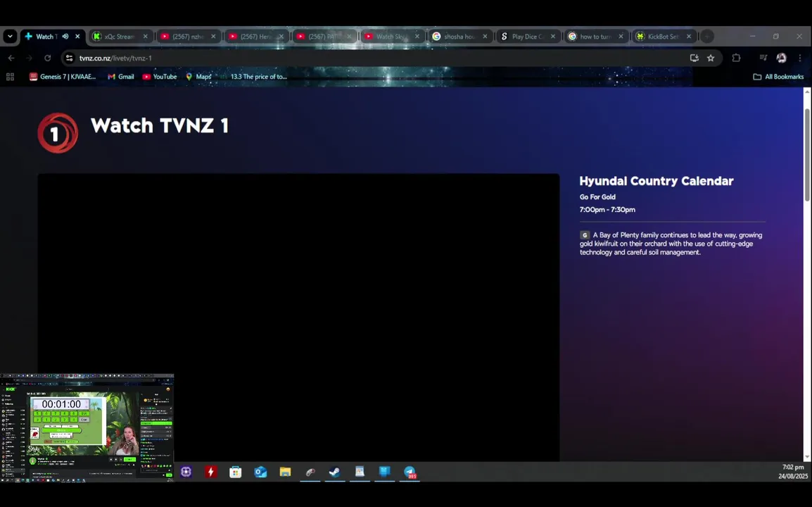Open the media controls icon

[x=763, y=58]
